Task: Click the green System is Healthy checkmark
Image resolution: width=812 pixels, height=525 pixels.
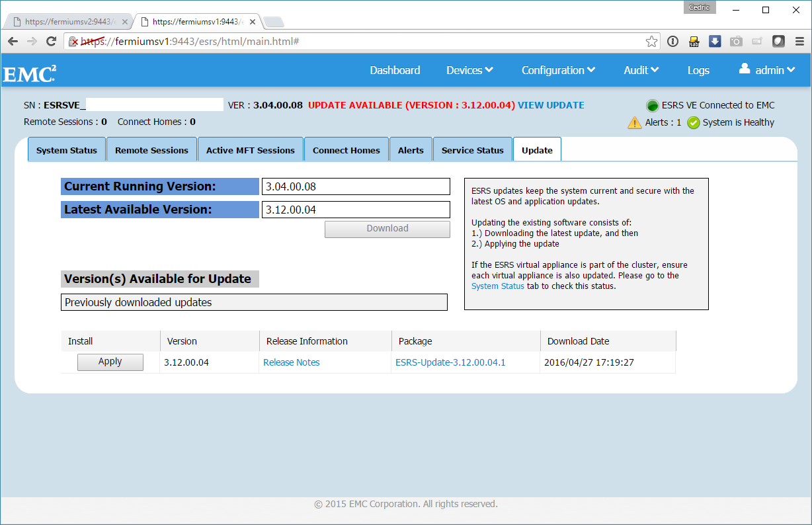Action: pos(693,122)
